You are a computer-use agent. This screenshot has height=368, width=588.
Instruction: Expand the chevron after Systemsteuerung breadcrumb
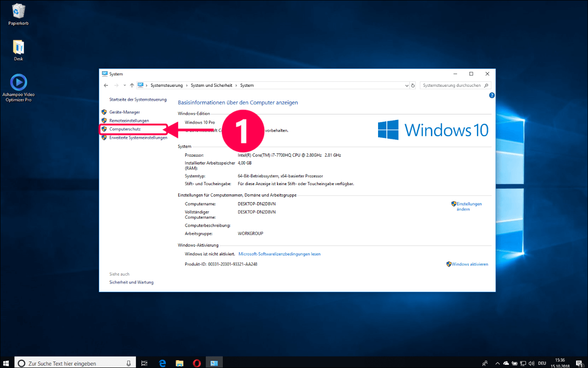pyautogui.click(x=187, y=85)
